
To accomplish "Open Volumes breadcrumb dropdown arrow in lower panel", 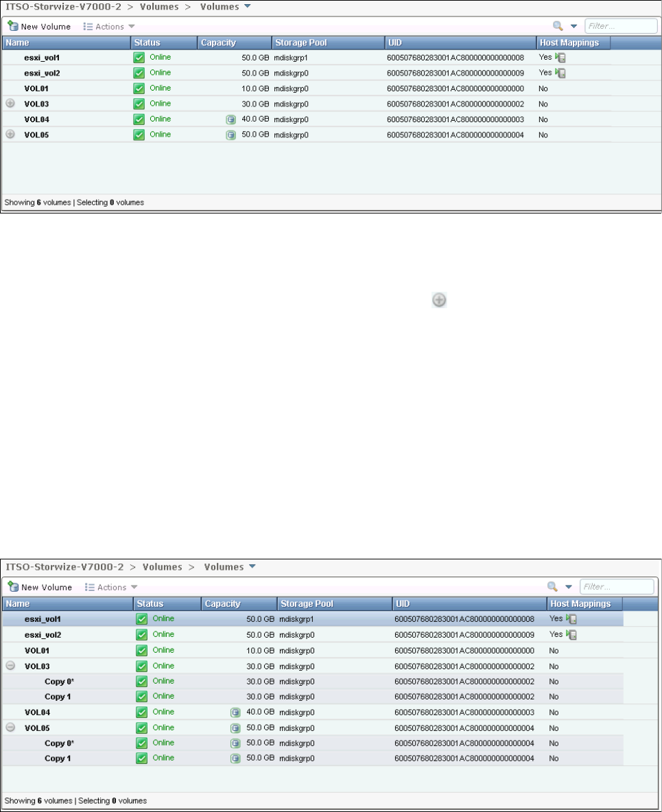I will coord(251,567).
